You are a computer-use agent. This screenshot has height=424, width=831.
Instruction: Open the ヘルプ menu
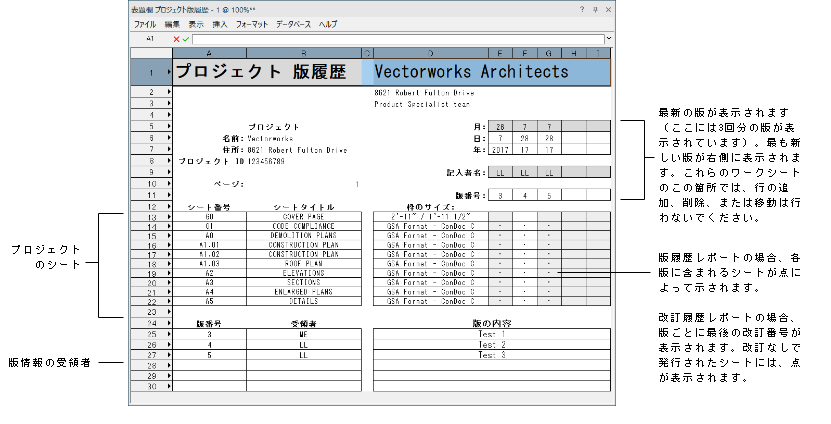pyautogui.click(x=328, y=24)
